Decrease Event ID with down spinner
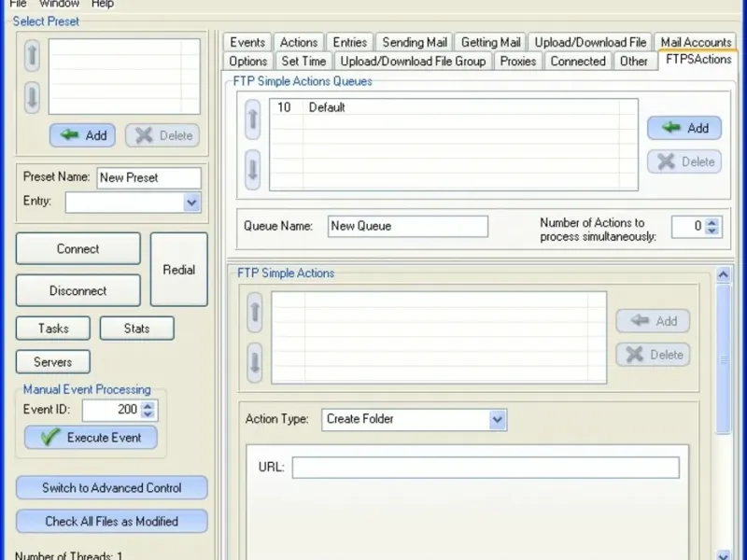The width and height of the screenshot is (747, 560). 148,414
